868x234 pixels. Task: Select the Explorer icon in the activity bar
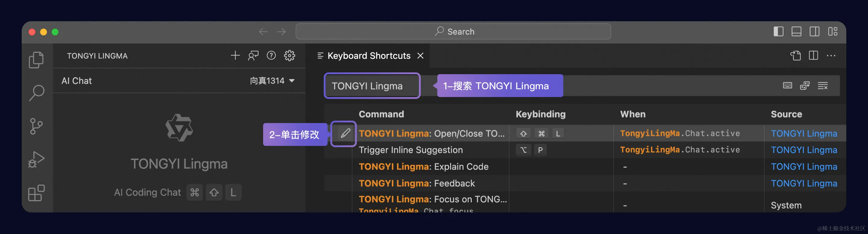click(x=37, y=59)
